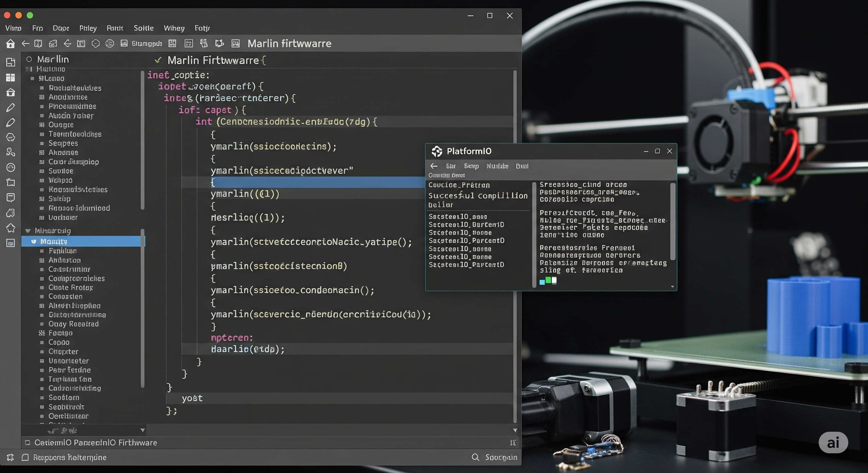Select the Uodhaer tree item
868x473 pixels.
click(63, 217)
